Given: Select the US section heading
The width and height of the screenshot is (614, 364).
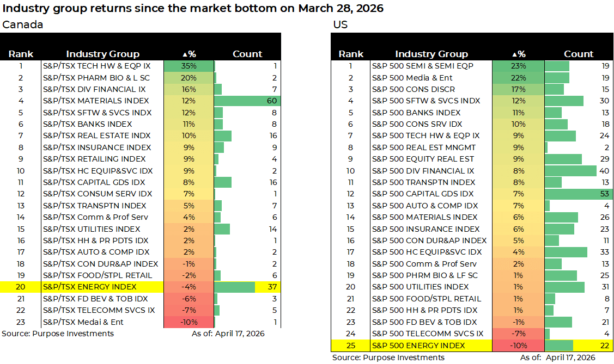Looking at the screenshot, I should 340,24.
